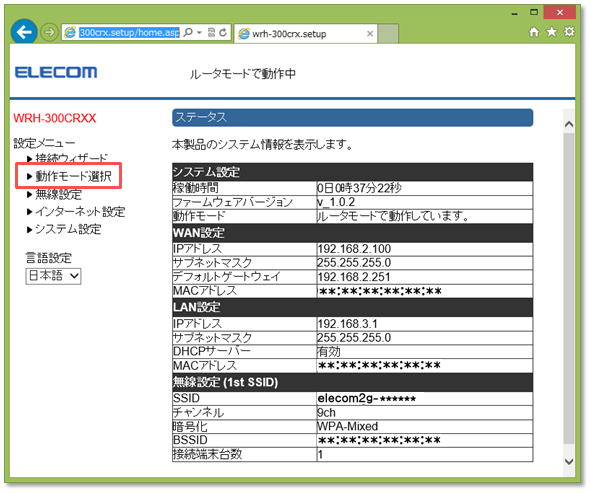Click the browser back arrow button
This screenshot has height=493, width=591.
[x=24, y=32]
